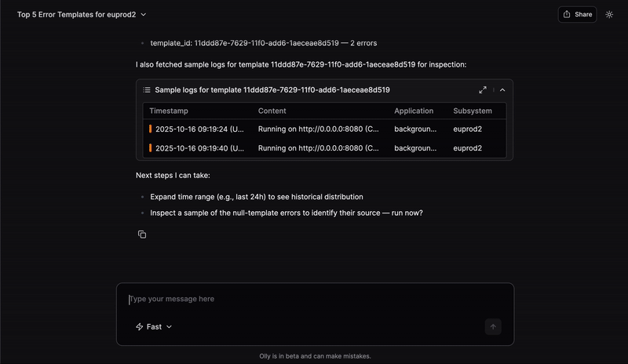This screenshot has width=628, height=364.
Task: Click euprod2 subsystem in the 09:19:40 row
Action: [467, 148]
